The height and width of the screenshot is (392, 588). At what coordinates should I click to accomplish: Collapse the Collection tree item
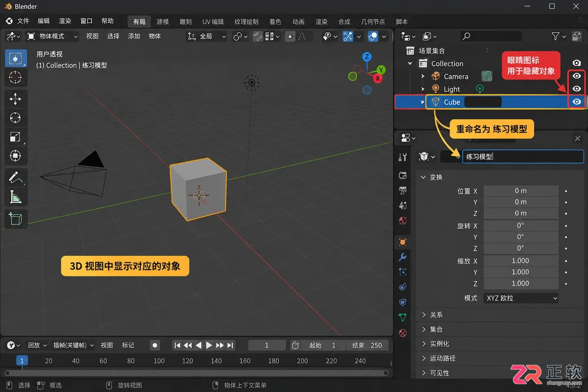coord(410,64)
